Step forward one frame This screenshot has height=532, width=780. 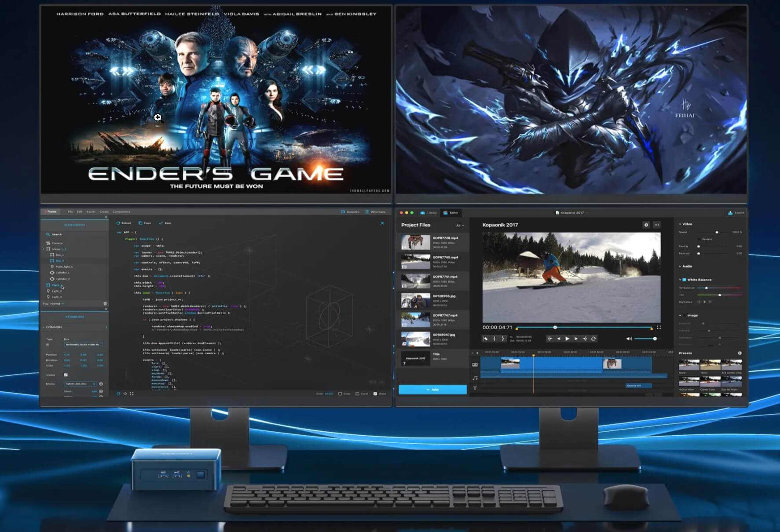[x=576, y=339]
